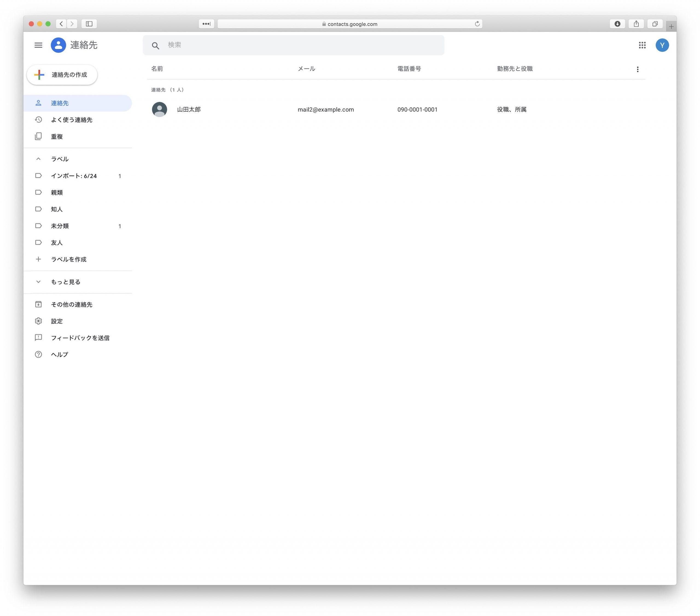Image resolution: width=700 pixels, height=616 pixels.
Task: Collapse the ラベル (Labels) section
Action: tap(38, 159)
